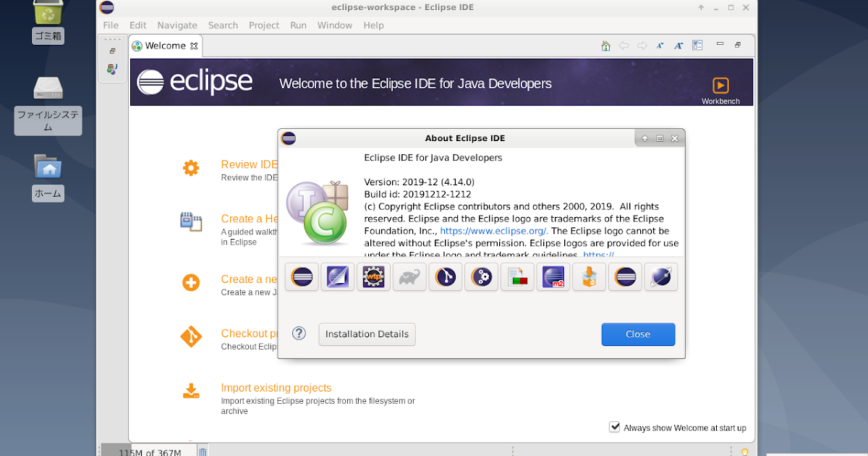The image size is (868, 456).
Task: Open the document with red-green bars feature button
Action: 517,276
